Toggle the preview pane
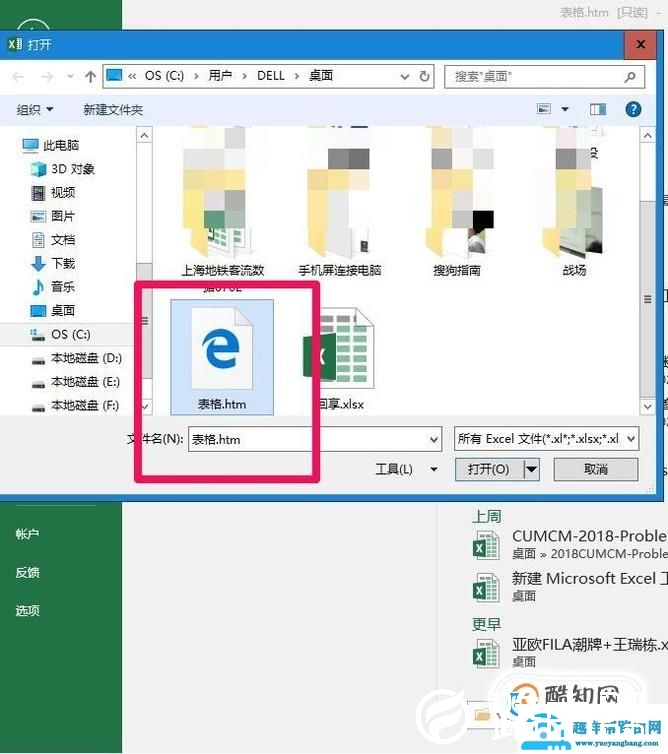This screenshot has width=668, height=754. pos(598,109)
